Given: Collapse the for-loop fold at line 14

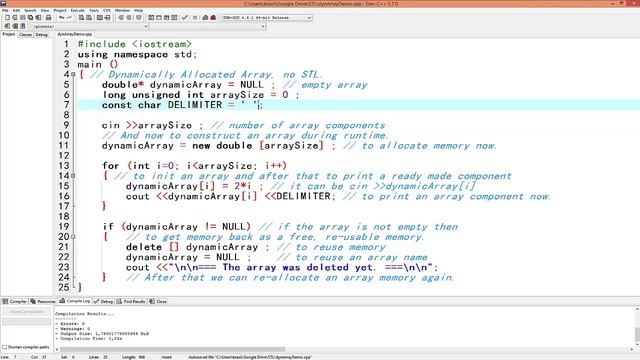Looking at the screenshot, I should (73, 176).
